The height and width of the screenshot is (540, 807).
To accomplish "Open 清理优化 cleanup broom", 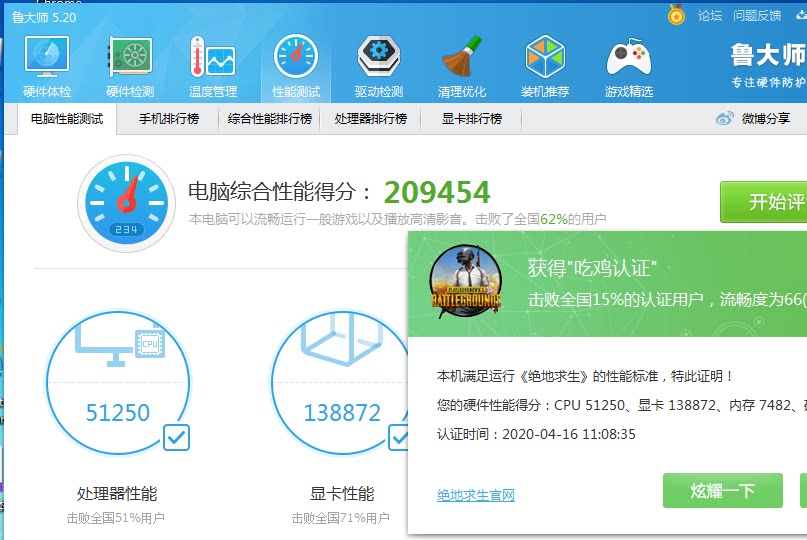I will (x=462, y=67).
